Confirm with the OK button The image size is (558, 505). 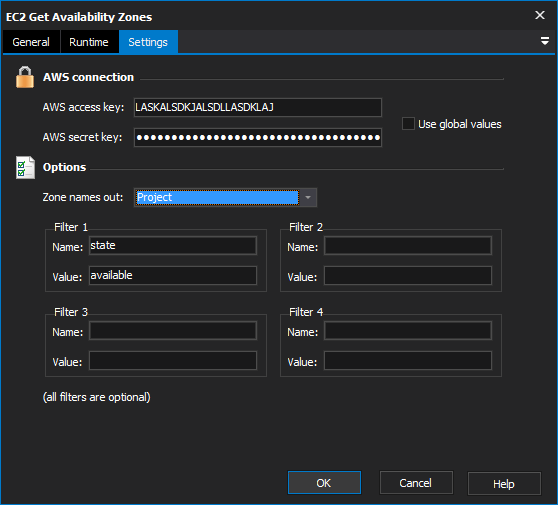point(324,483)
